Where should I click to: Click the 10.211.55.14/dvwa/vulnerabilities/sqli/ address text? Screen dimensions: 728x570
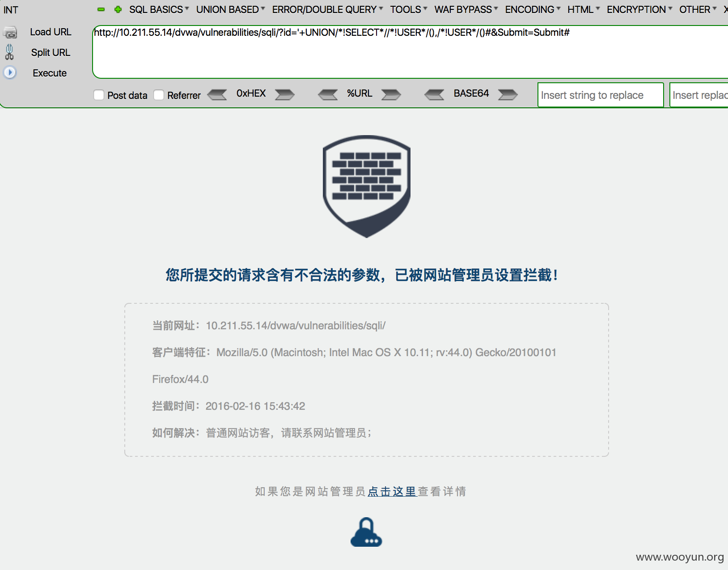296,326
